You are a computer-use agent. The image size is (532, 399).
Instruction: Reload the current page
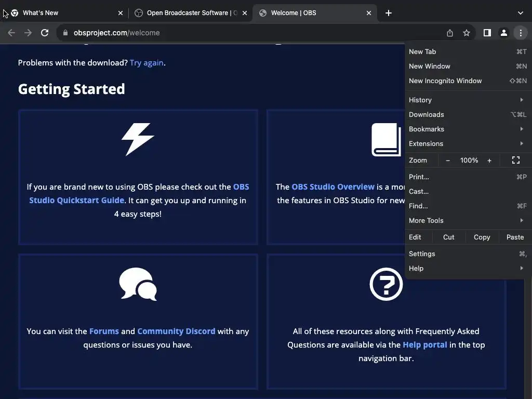coord(45,33)
